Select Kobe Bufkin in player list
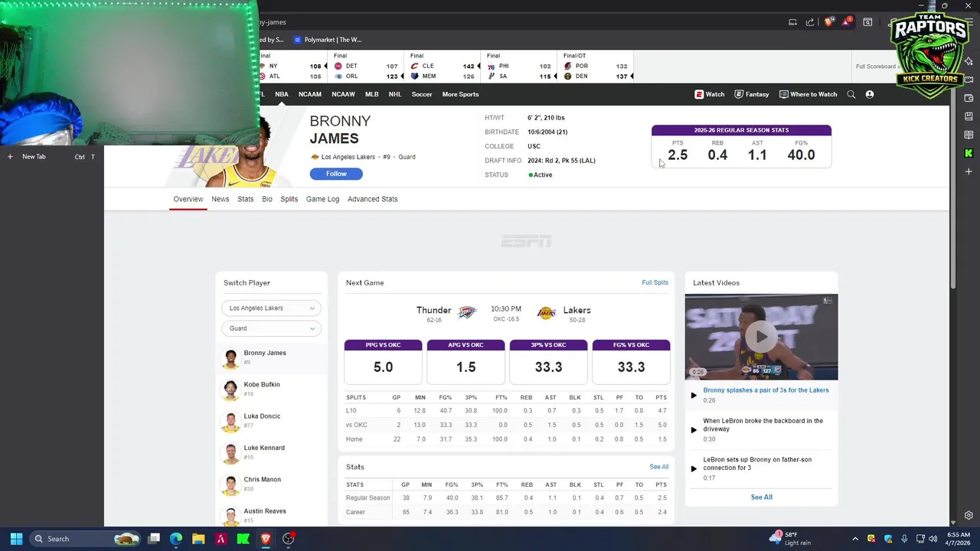The width and height of the screenshot is (980, 551). (x=271, y=389)
